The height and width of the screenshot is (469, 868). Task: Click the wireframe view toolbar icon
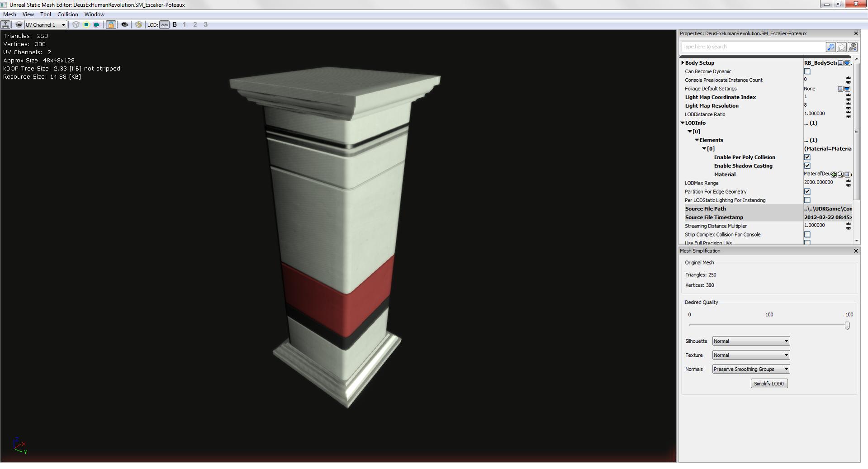(x=76, y=25)
